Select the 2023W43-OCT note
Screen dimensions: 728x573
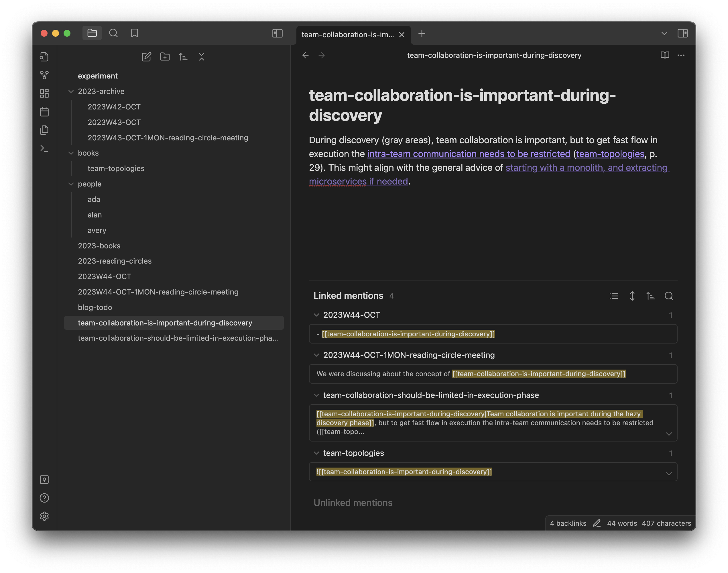point(115,122)
